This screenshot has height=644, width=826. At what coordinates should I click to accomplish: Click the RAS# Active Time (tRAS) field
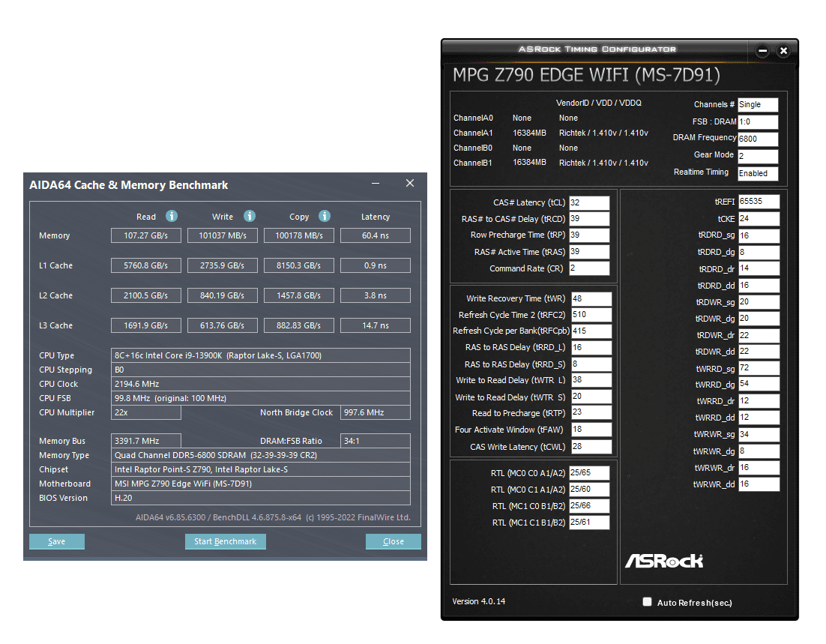(589, 252)
